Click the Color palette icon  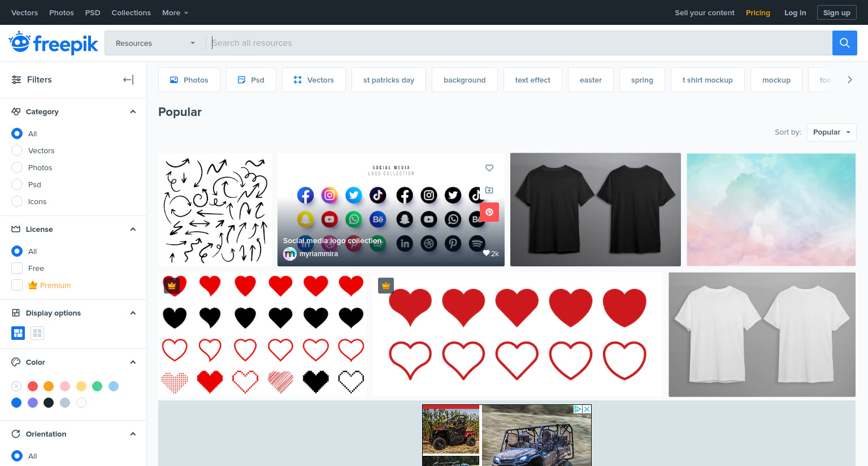(x=16, y=362)
